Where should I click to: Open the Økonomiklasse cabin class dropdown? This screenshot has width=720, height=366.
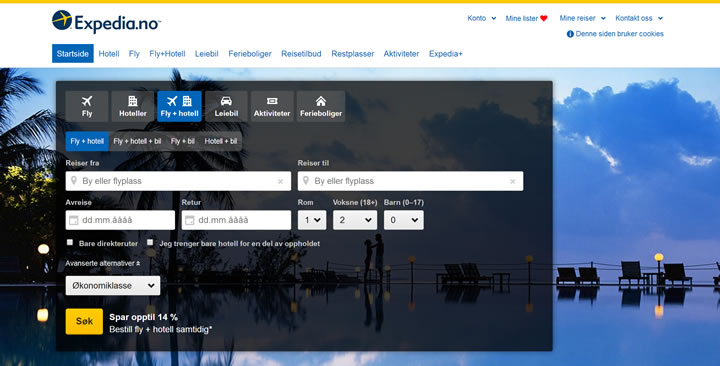pos(113,286)
